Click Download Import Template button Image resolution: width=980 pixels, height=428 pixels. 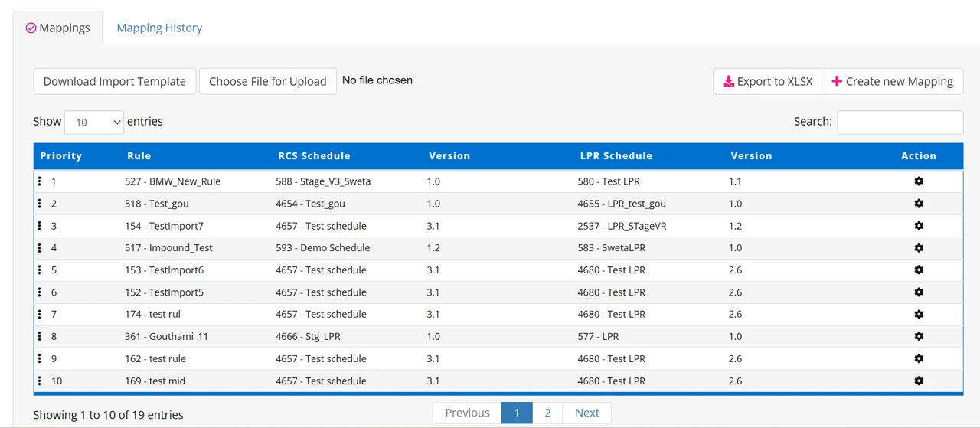point(115,81)
